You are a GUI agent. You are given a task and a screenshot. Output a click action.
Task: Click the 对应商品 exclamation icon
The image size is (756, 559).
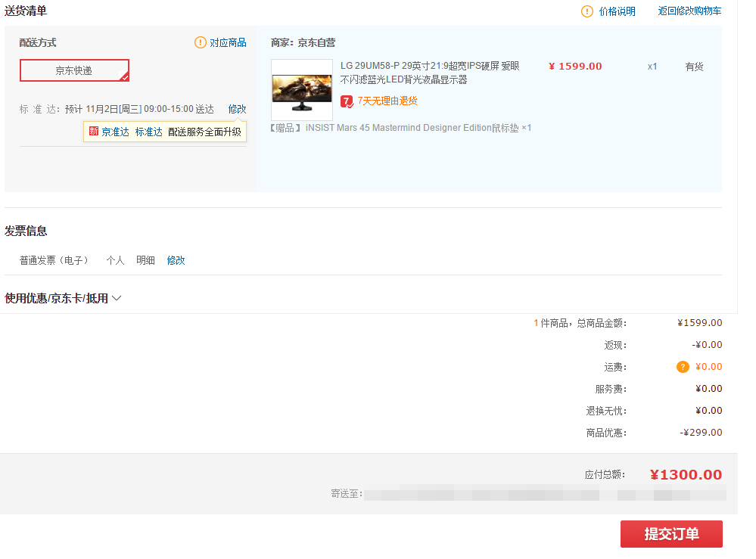pyautogui.click(x=200, y=42)
